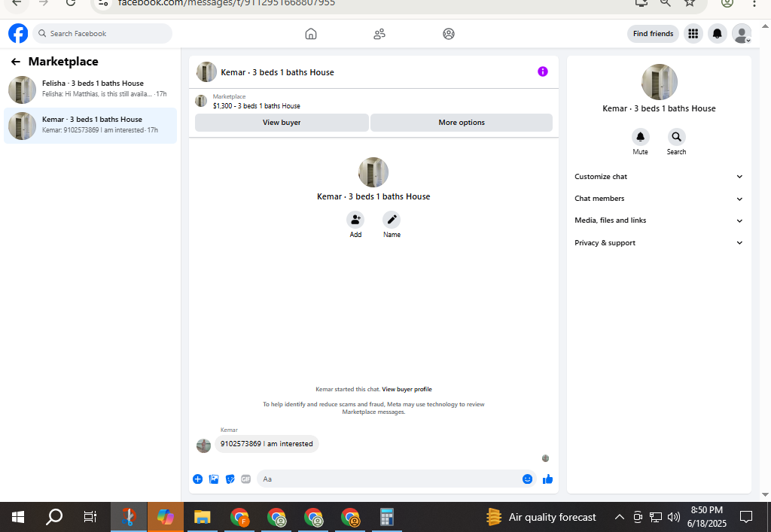This screenshot has height=532, width=771.
Task: Open Felisha's 3 beds conversation
Action: click(x=90, y=90)
